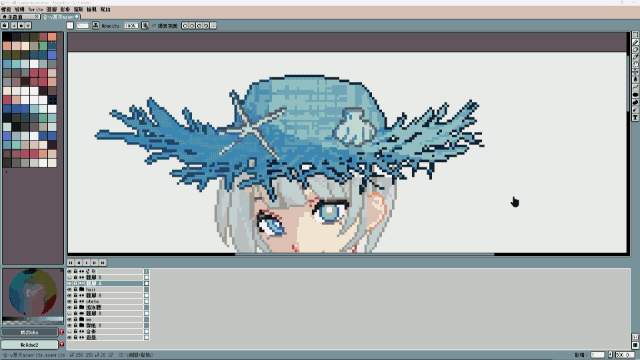Select the Eraser tool
640x360 pixels.
636,50
